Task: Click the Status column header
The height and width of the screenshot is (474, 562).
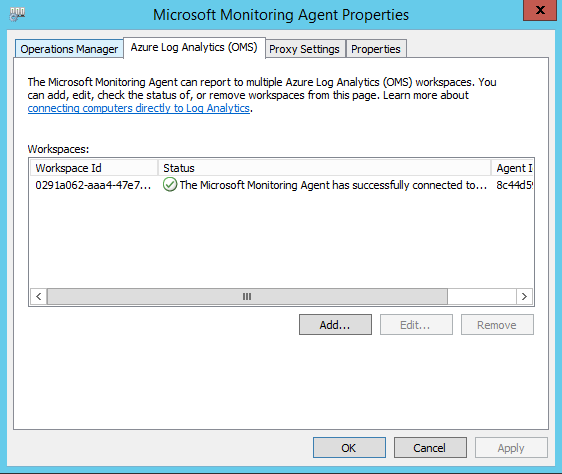Action: pyautogui.click(x=324, y=168)
